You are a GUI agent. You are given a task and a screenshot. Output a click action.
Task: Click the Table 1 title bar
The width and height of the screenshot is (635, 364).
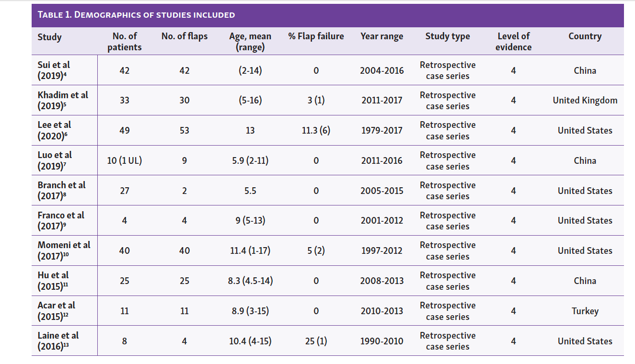(136, 15)
